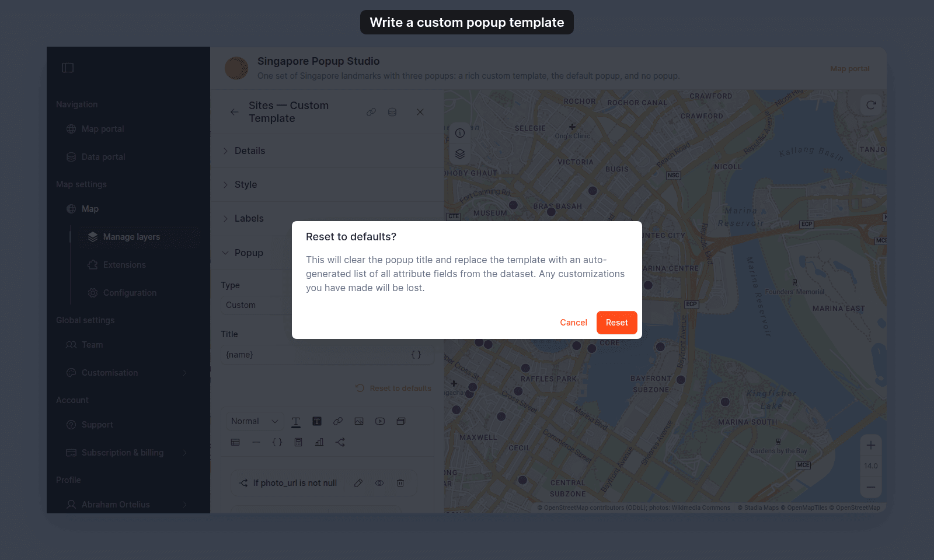The height and width of the screenshot is (560, 934).
Task: Choose text highlight tool (filled T)
Action: tap(317, 421)
